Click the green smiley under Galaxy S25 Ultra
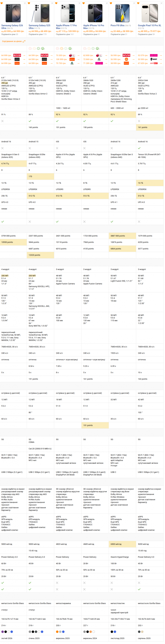This screenshot has height=644, width=165. 43,49
